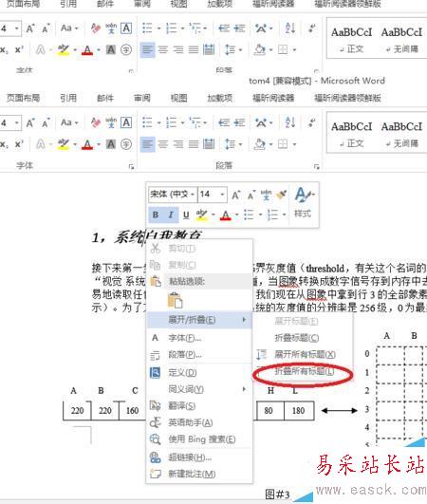Apply red font color in mini toolbar
427x504 pixels.
tap(226, 215)
